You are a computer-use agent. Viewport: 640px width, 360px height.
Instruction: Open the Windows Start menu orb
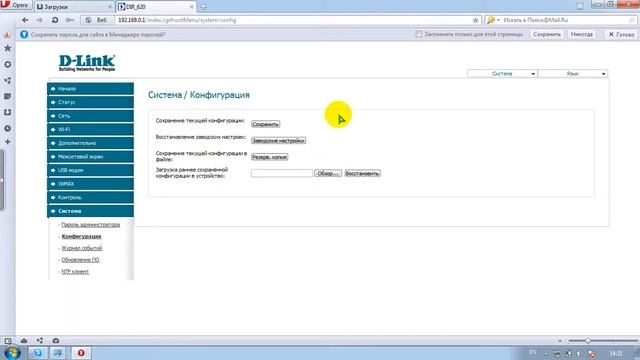[13, 353]
